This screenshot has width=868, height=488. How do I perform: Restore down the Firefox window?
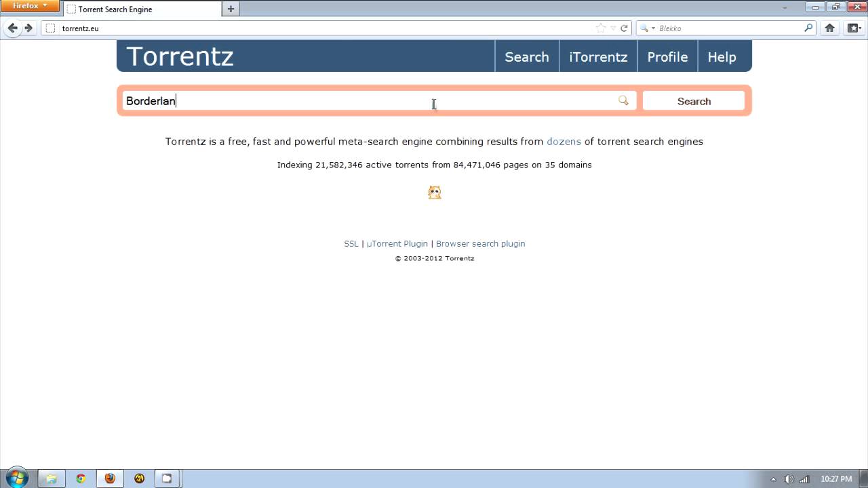pos(835,6)
